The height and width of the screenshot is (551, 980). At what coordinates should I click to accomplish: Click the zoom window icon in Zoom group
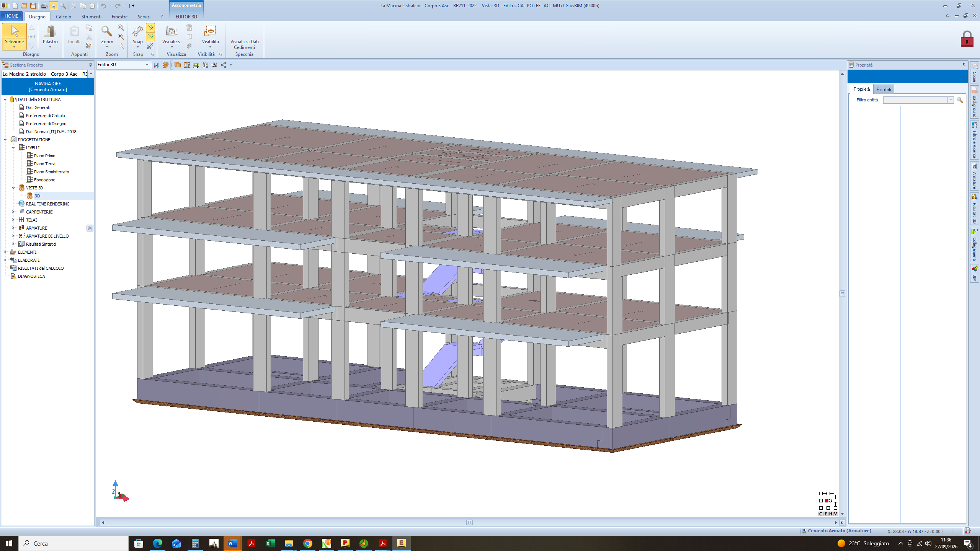(121, 28)
